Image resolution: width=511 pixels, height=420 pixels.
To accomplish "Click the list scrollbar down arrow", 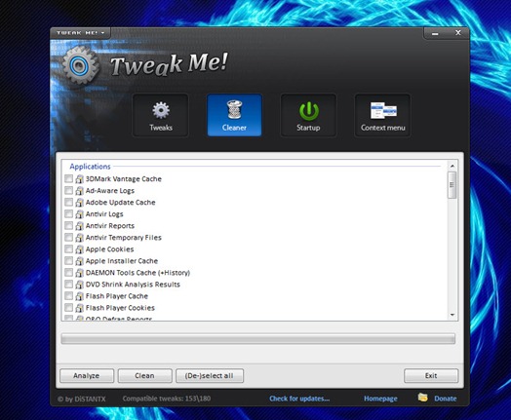I will tap(452, 315).
